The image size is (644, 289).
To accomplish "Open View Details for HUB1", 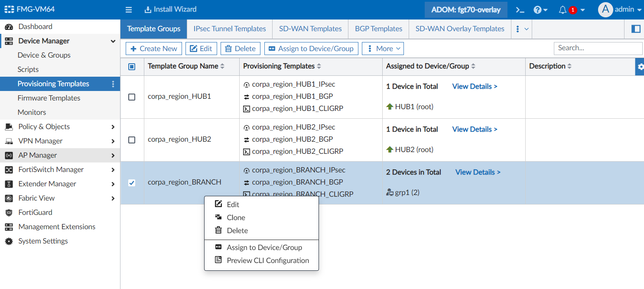I will [x=475, y=86].
